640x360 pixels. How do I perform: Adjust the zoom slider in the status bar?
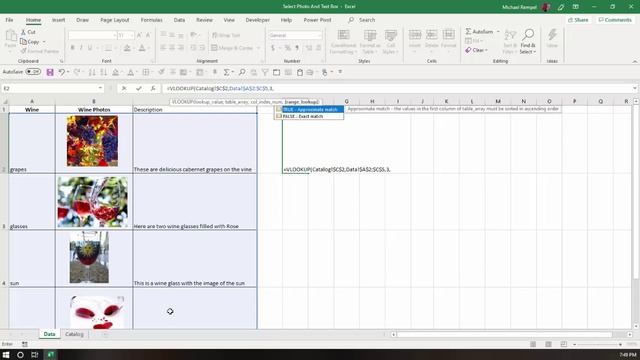[x=598, y=344]
